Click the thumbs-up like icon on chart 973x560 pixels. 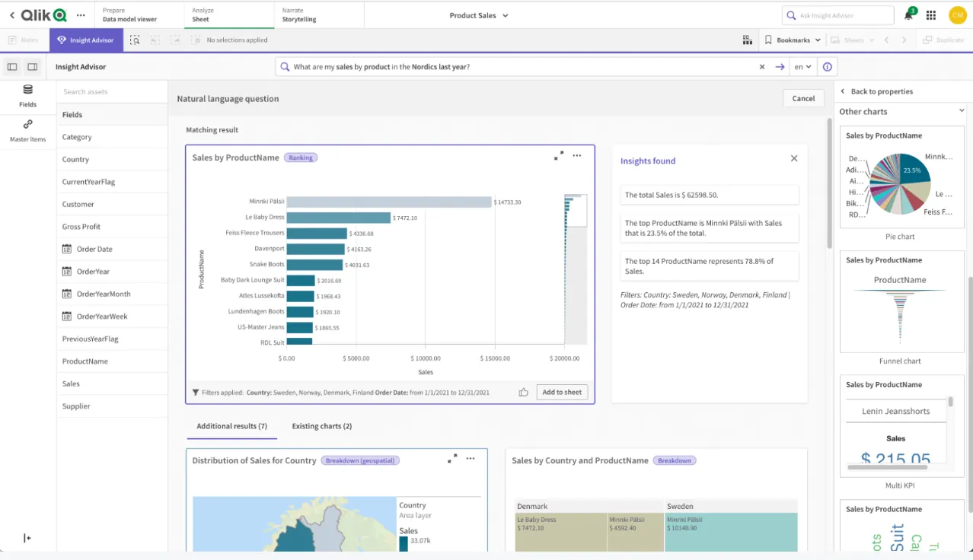pyautogui.click(x=524, y=393)
